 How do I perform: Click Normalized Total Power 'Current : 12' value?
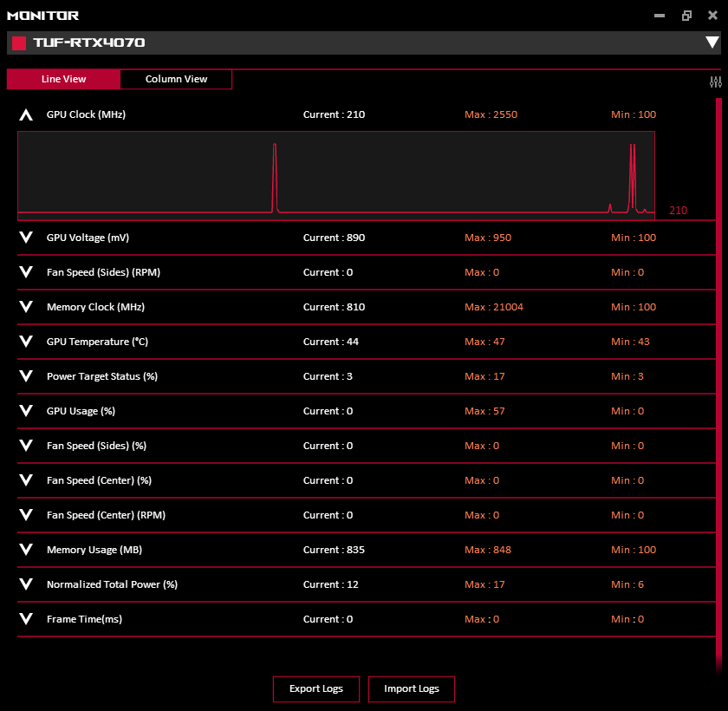[330, 584]
